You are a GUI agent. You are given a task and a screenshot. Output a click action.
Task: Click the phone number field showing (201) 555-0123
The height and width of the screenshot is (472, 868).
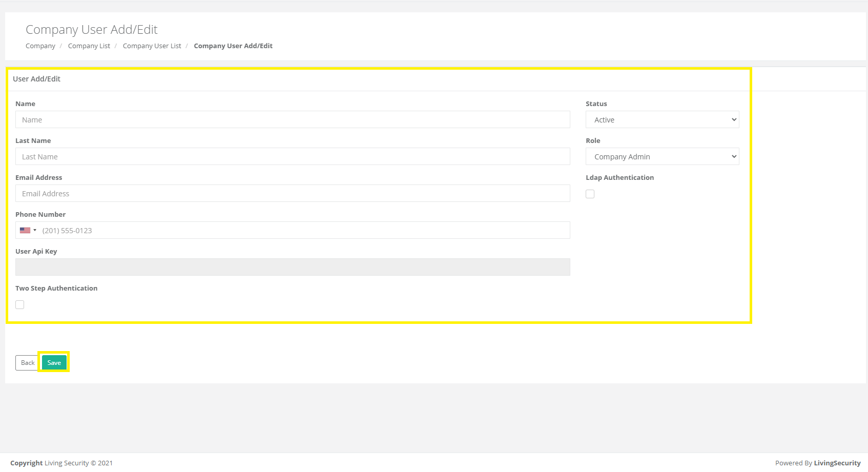[293, 230]
